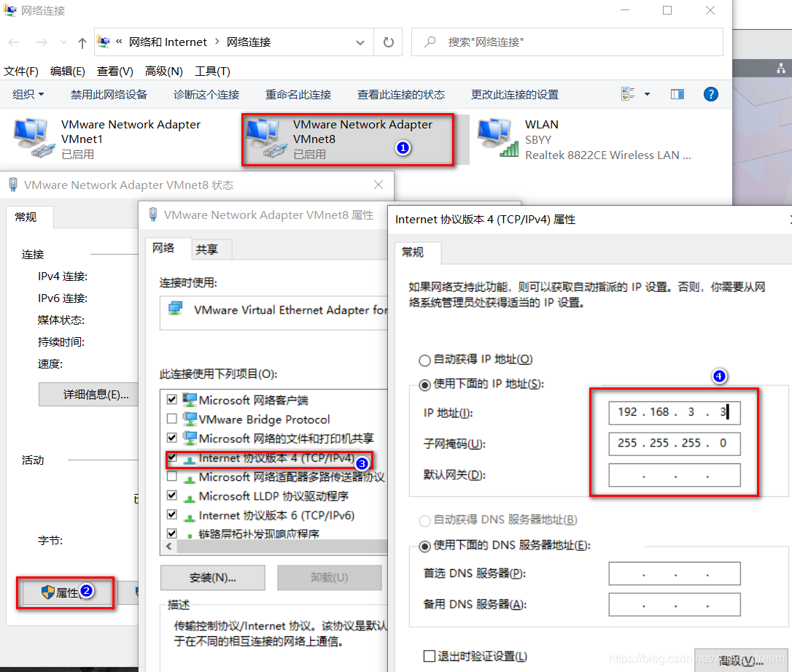This screenshot has width=792, height=672.
Task: Go back with the navigation arrow
Action: (x=14, y=42)
